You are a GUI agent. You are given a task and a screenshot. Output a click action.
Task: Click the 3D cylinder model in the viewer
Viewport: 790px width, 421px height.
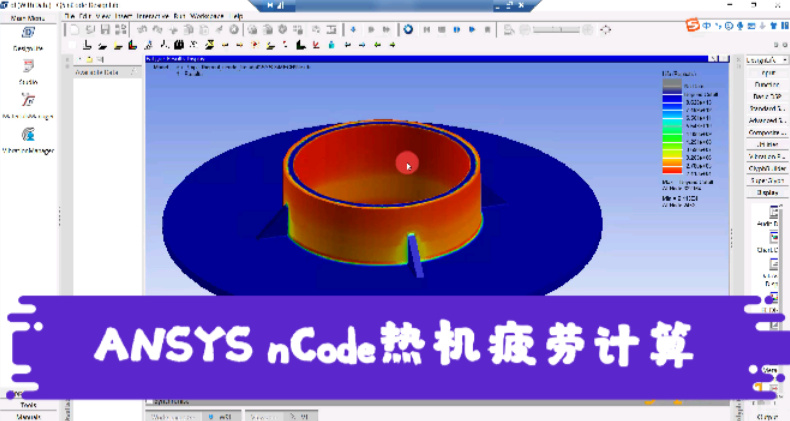click(381, 191)
